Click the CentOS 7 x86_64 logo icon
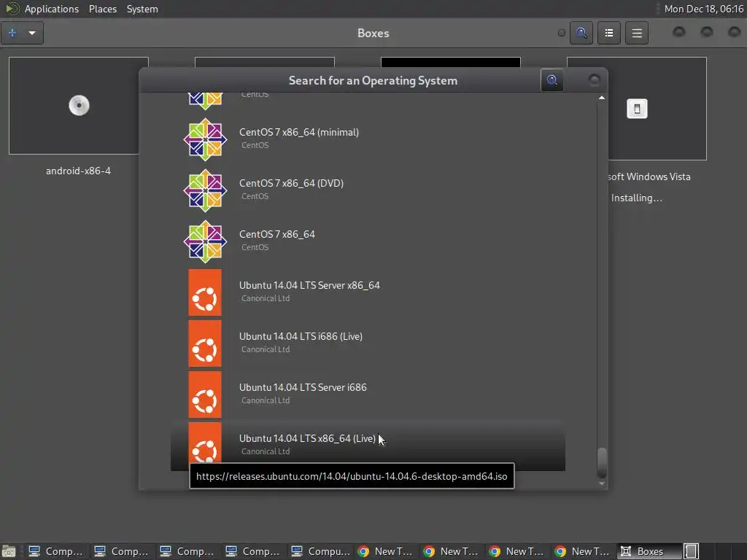The image size is (747, 560). click(x=205, y=241)
